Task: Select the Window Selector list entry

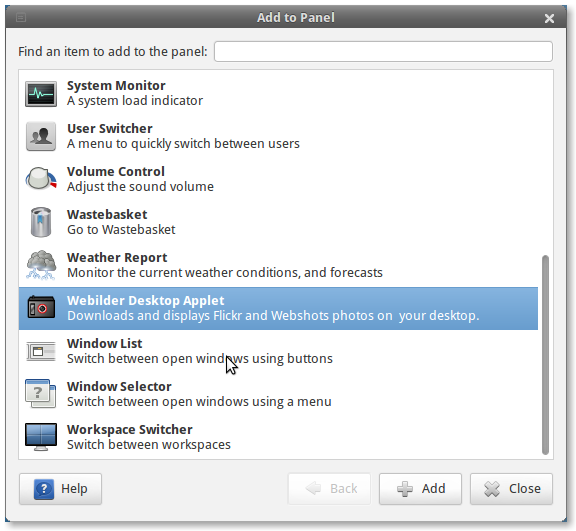Action: [x=278, y=394]
